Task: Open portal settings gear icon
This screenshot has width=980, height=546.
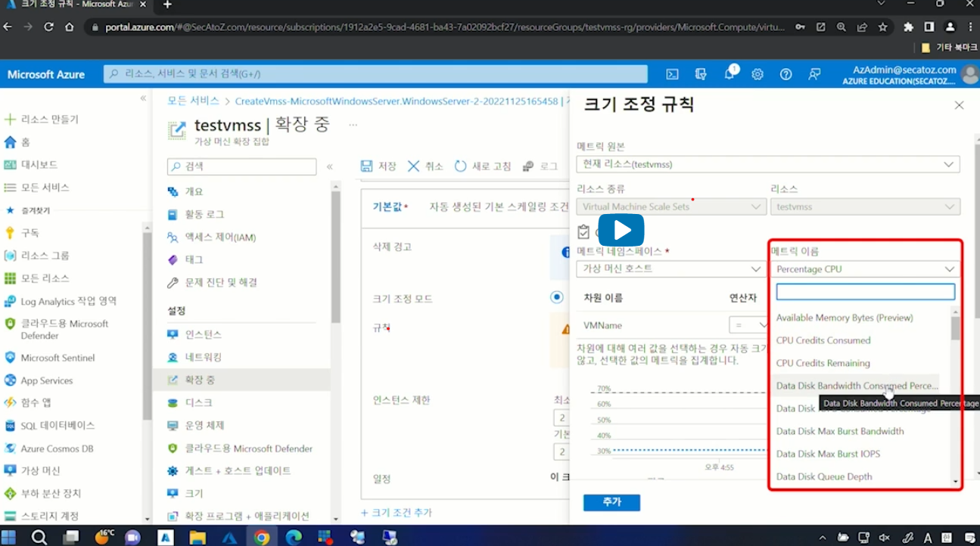Action: (x=758, y=74)
